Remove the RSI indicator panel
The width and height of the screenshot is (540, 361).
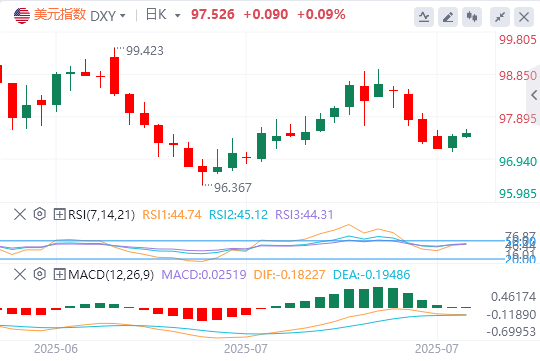20,214
